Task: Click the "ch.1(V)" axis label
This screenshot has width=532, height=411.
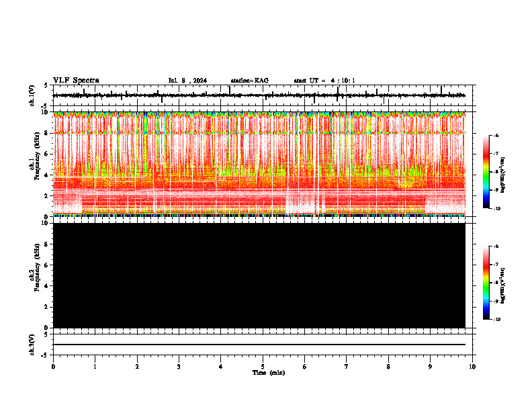Action: (x=32, y=95)
